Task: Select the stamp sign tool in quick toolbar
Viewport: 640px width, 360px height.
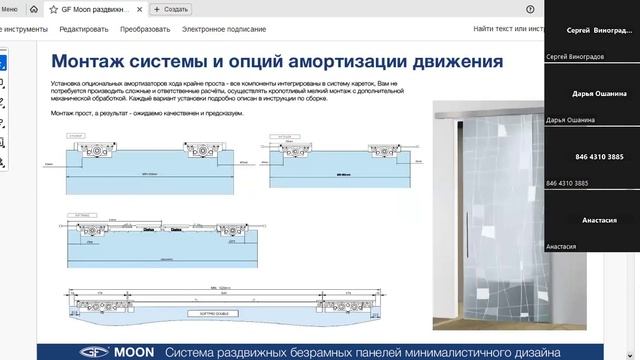Action: pyautogui.click(x=2, y=162)
